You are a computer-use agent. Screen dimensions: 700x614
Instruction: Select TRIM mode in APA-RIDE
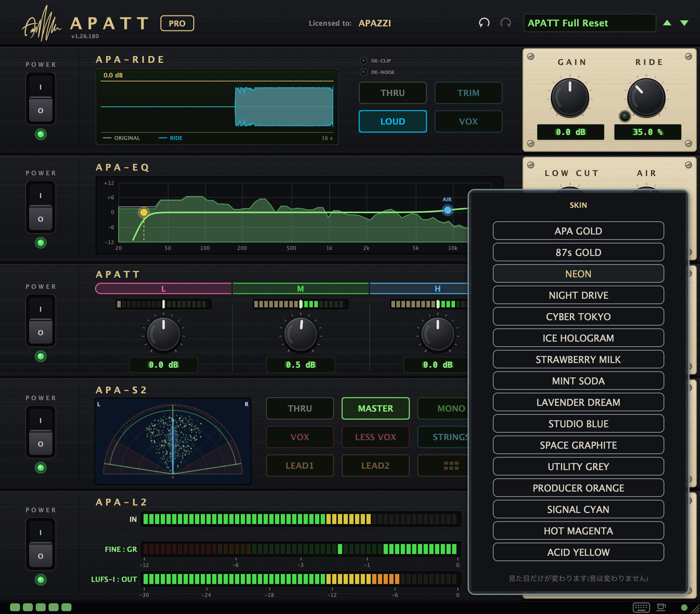468,93
